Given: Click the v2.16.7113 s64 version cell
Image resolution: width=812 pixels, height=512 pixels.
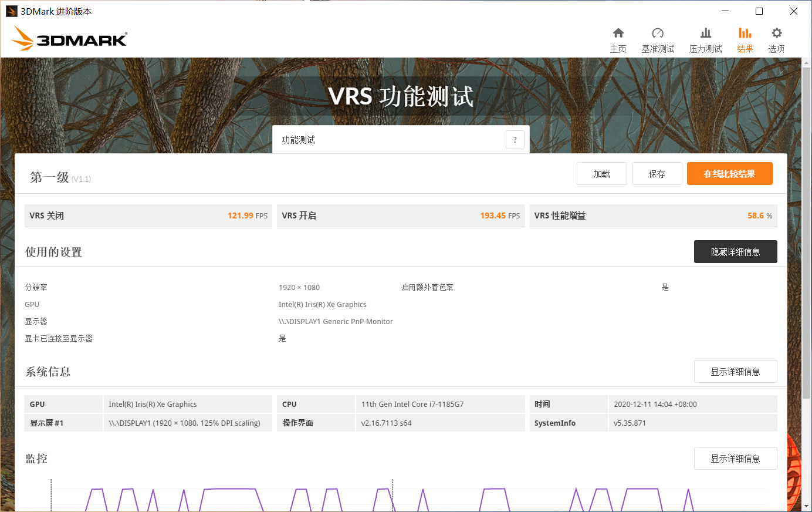Looking at the screenshot, I should [x=440, y=423].
